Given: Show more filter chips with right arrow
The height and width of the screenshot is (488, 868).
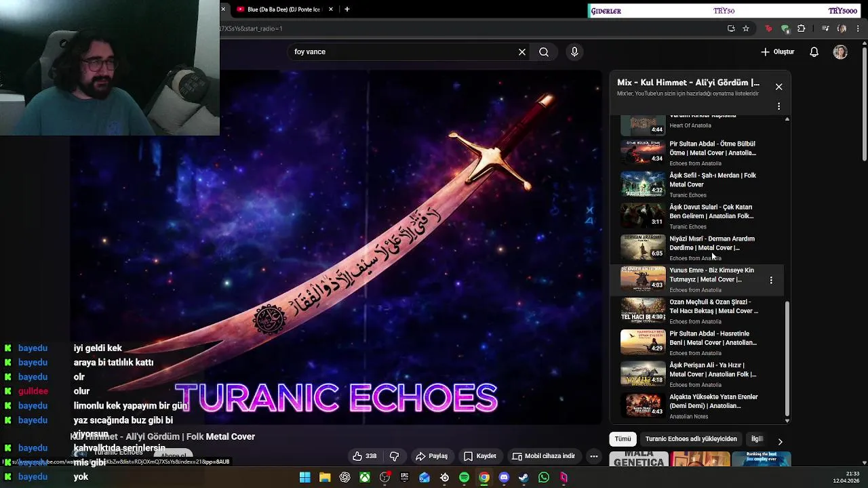Looking at the screenshot, I should click(780, 441).
